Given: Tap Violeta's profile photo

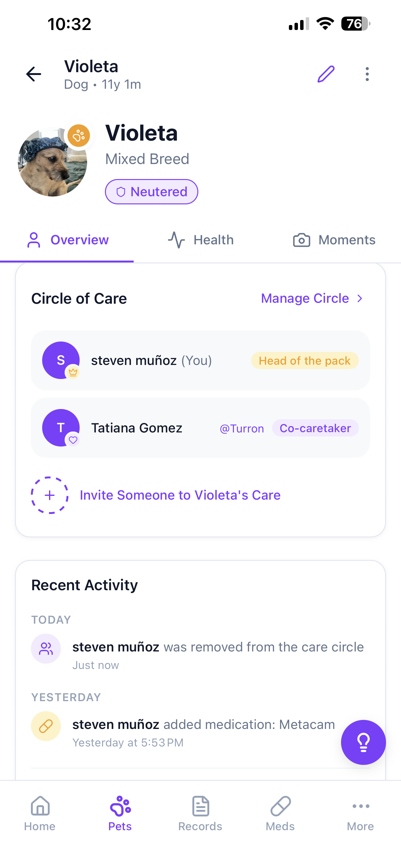Looking at the screenshot, I should tap(51, 163).
